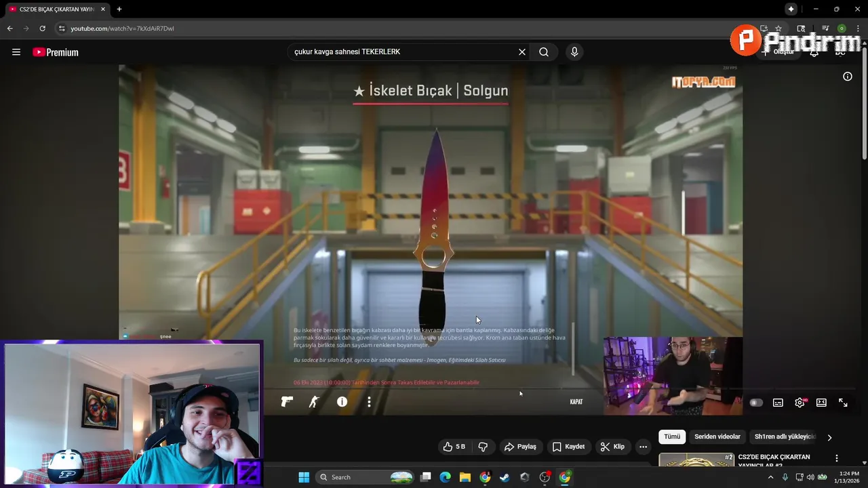Create a clip with Klip
868x488 pixels.
coord(612,447)
